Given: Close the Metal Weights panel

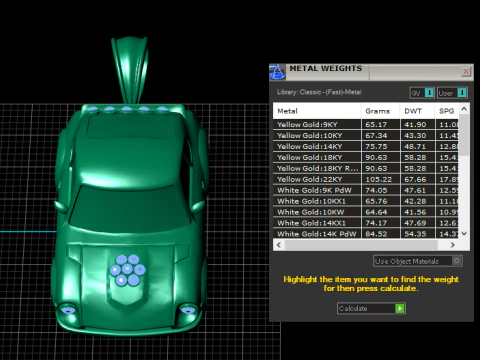Looking at the screenshot, I should pyautogui.click(x=466, y=71).
